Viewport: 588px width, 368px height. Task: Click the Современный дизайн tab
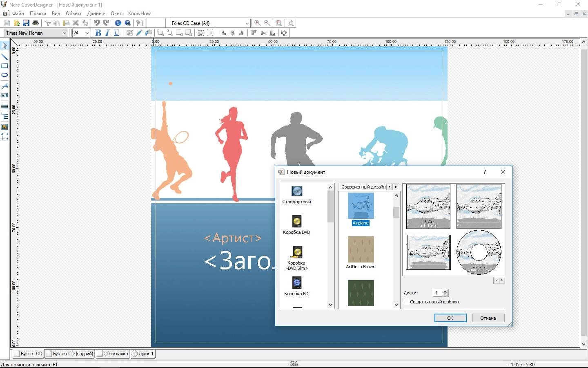(363, 187)
